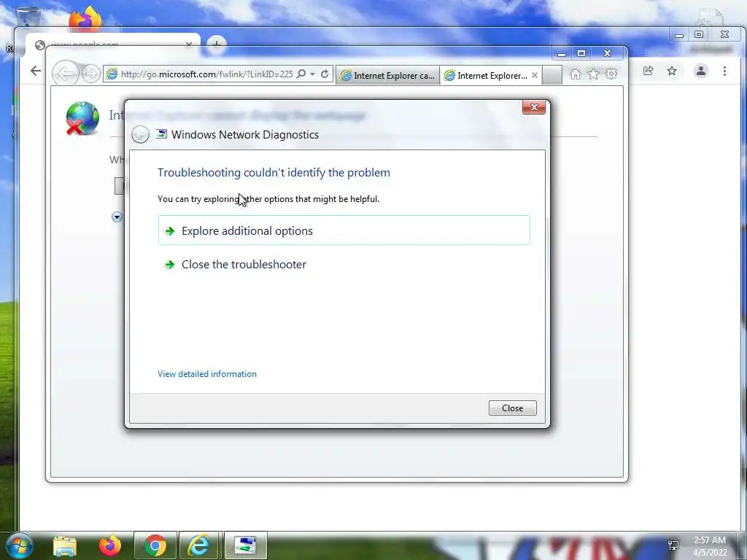This screenshot has width=747, height=560.
Task: Open Internet Explorer Tools gear
Action: 611,74
